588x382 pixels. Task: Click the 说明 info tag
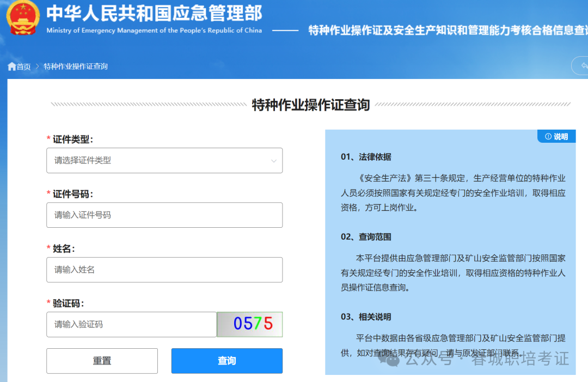point(556,137)
